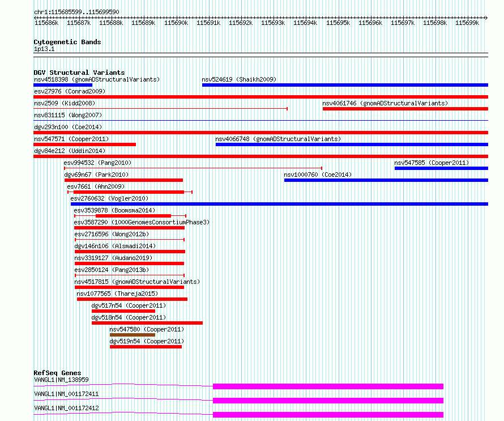The height and width of the screenshot is (421, 504).
Task: Click the blue nsv524619 variant bar
Action: click(345, 85)
